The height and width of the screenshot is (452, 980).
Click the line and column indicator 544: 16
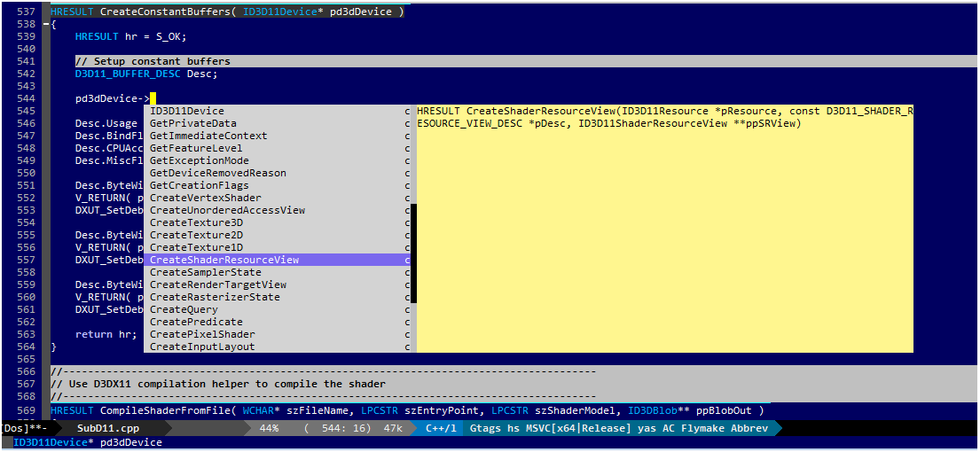339,428
